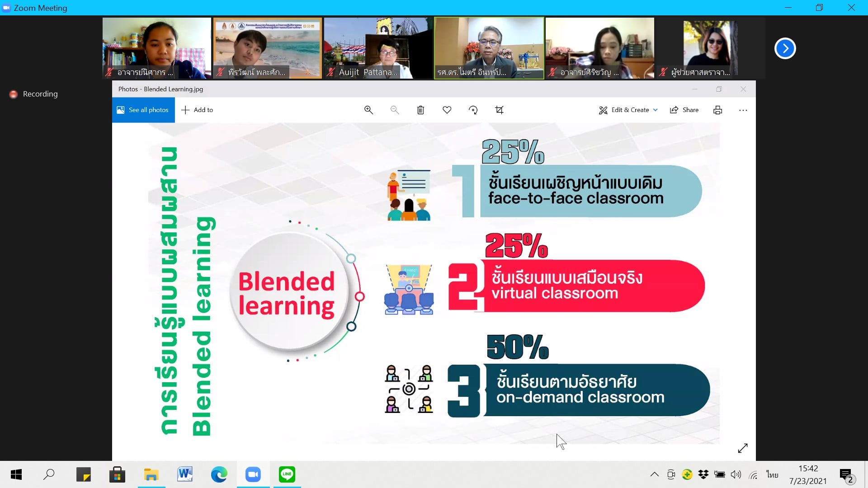Image resolution: width=868 pixels, height=488 pixels.
Task: Add to favorites with heart icon
Action: [x=447, y=110]
